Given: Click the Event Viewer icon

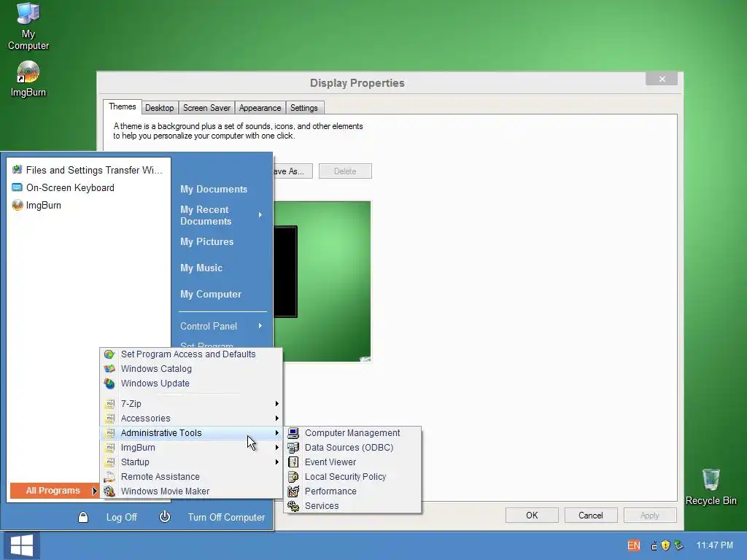Looking at the screenshot, I should (x=293, y=462).
